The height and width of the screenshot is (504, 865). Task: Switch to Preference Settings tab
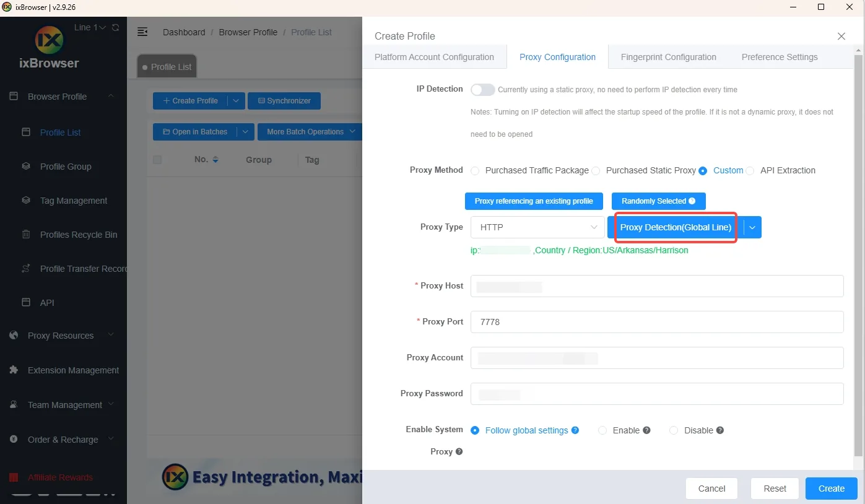780,57
